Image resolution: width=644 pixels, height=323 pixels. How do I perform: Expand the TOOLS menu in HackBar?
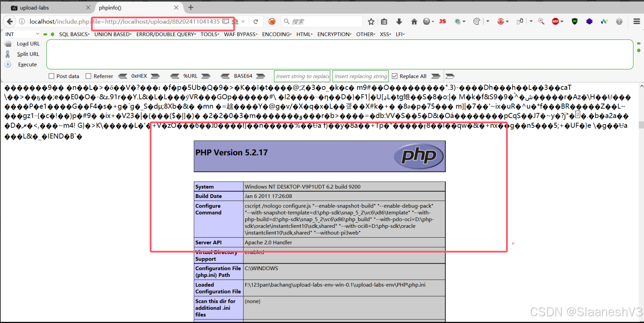210,34
